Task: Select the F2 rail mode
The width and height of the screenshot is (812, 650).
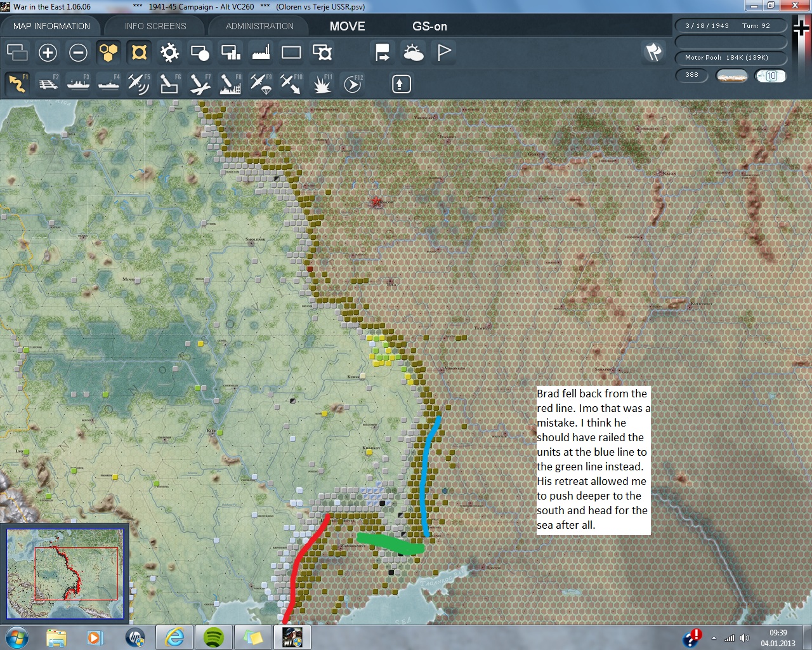Action: coord(48,83)
